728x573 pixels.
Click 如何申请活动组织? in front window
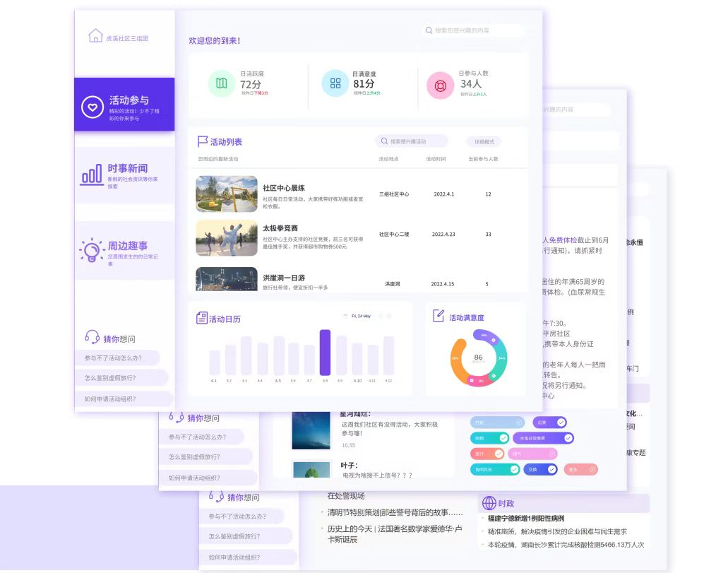[x=124, y=398]
